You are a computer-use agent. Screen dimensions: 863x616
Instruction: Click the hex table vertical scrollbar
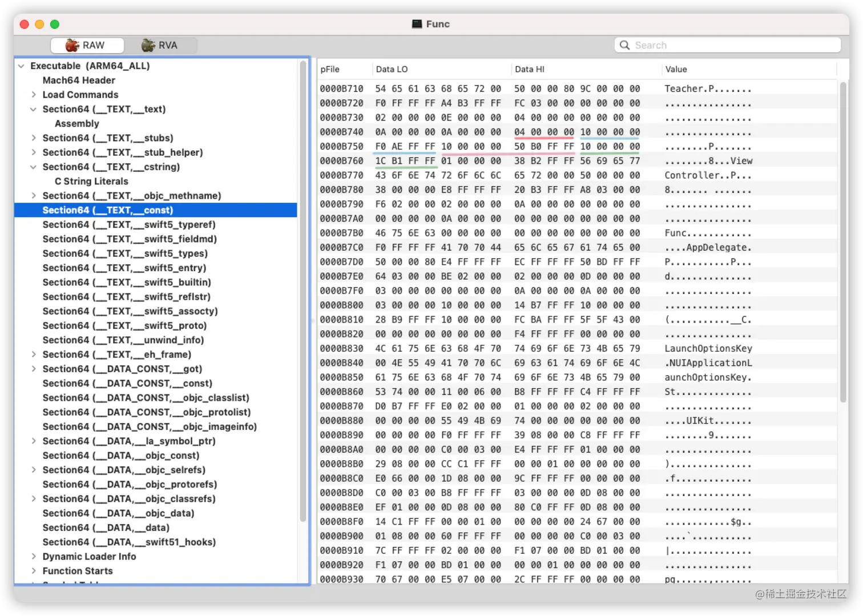tap(843, 242)
